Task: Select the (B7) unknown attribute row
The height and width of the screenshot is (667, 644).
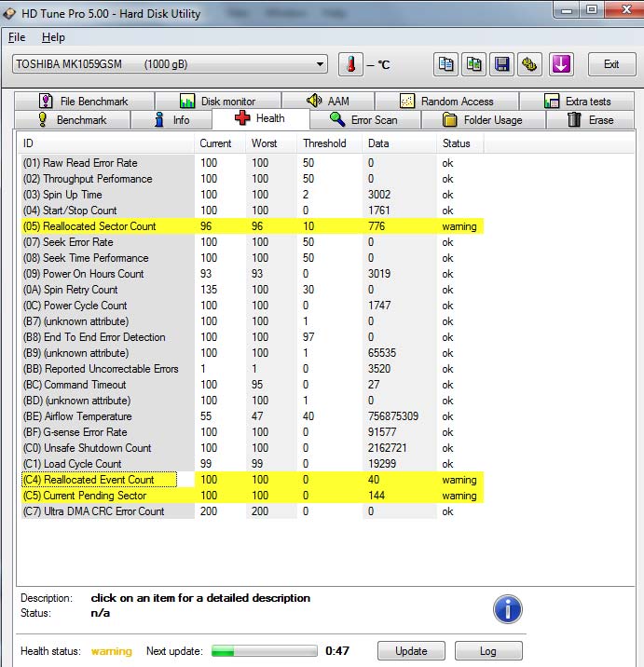Action: point(253,321)
